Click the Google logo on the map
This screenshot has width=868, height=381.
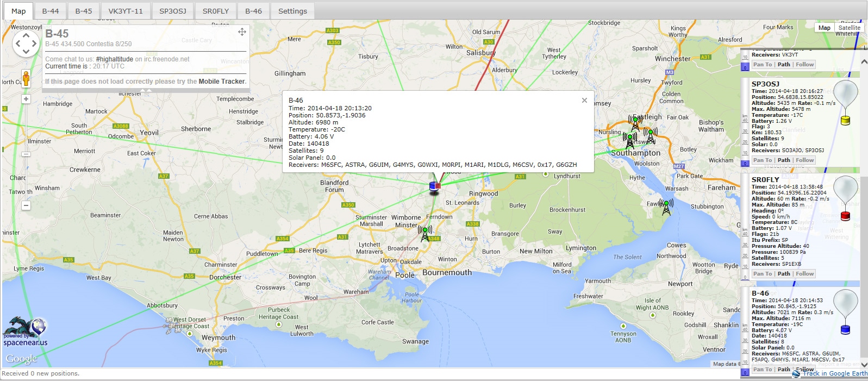coord(21,359)
